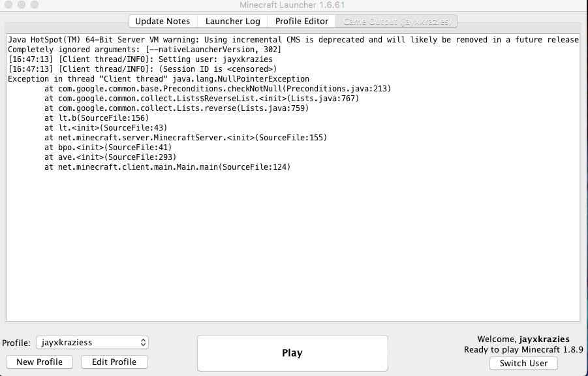
Task: Switch to the Launcher Log tab
Action: click(232, 22)
